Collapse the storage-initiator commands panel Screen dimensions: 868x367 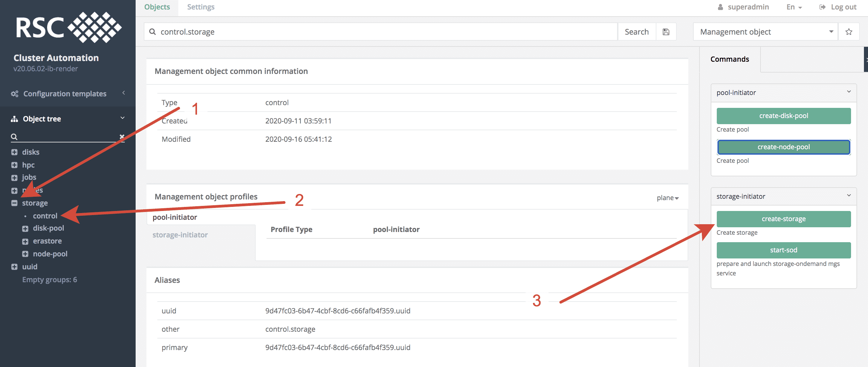coord(849,196)
